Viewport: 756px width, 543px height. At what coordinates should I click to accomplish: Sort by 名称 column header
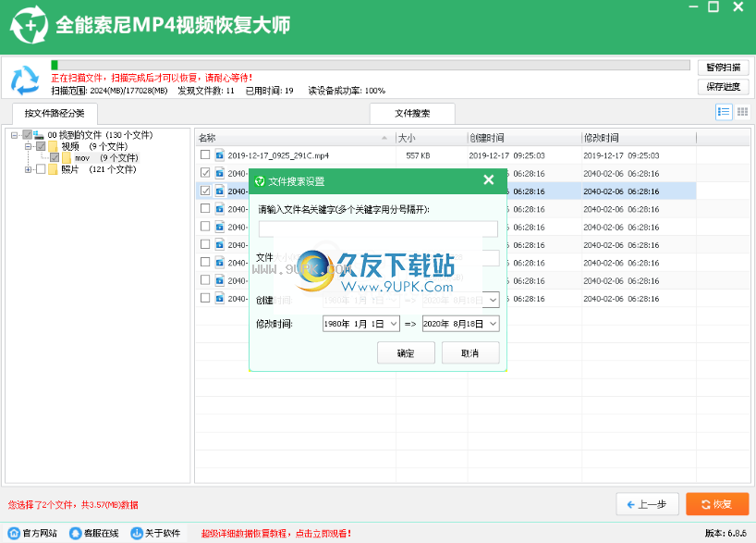(295, 138)
